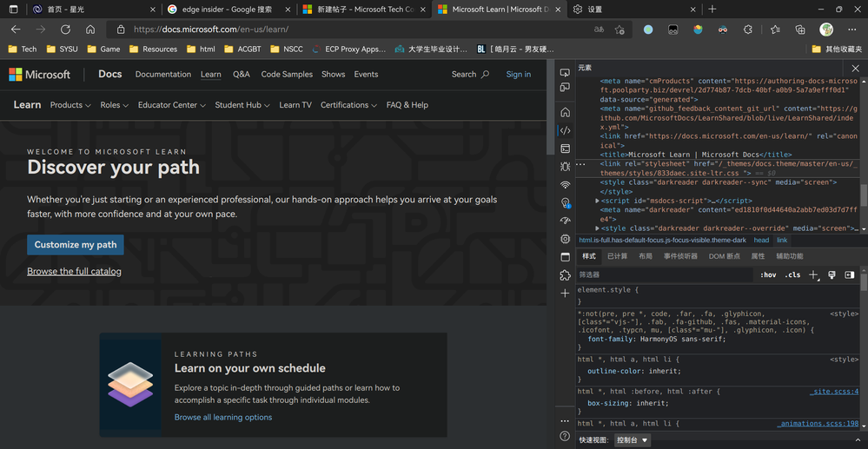Image resolution: width=868 pixels, height=449 pixels.
Task: Click the new style rule plus icon
Action: 813,274
